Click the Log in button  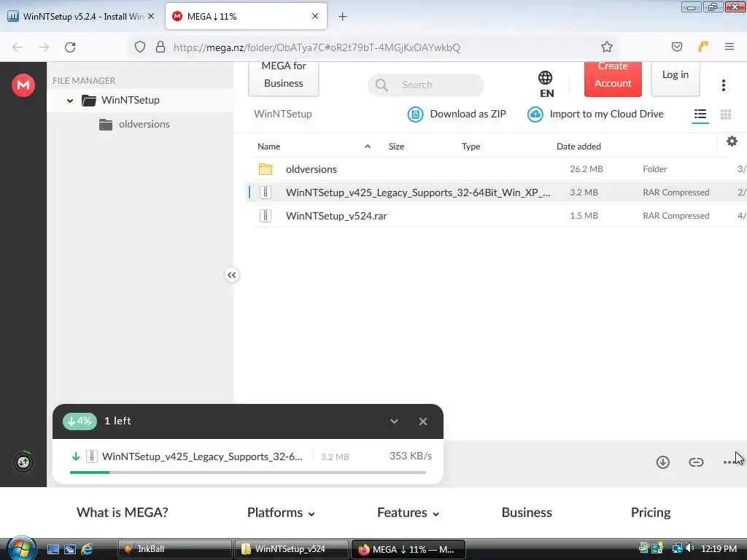click(675, 78)
